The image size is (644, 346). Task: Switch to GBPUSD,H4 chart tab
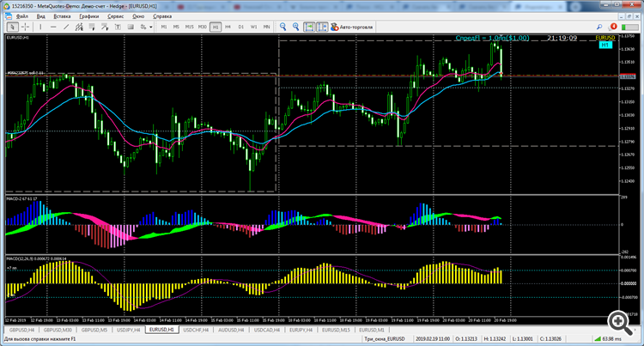pos(21,330)
